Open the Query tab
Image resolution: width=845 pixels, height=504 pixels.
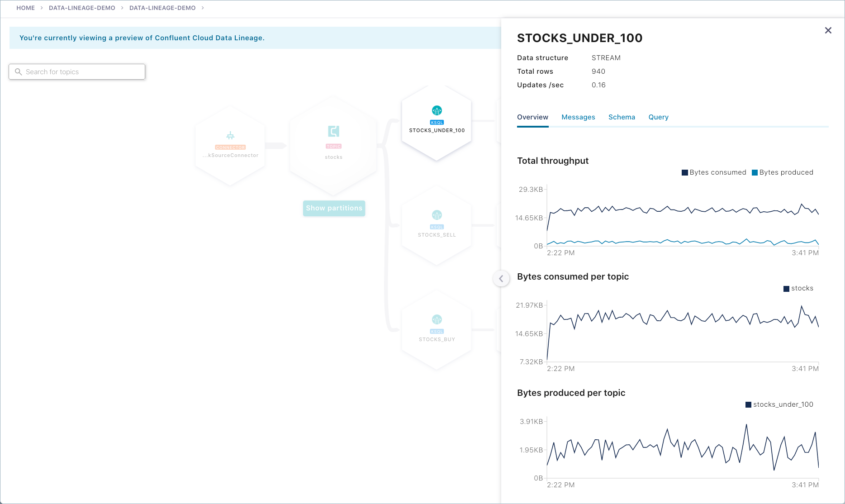tap(658, 117)
